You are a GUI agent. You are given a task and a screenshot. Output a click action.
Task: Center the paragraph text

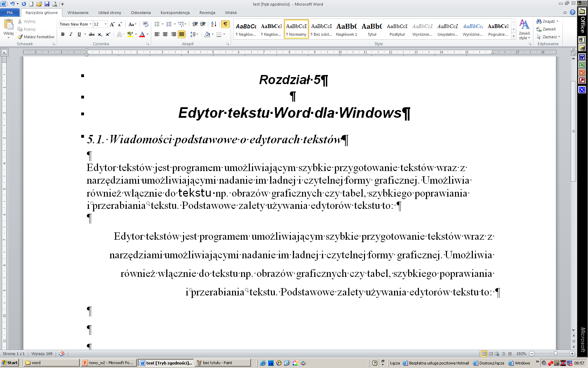point(165,34)
